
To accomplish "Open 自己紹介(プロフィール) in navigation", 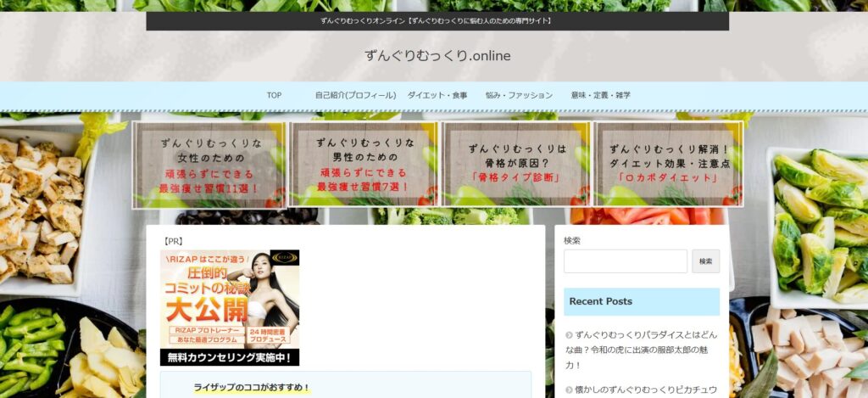I will pos(355,95).
